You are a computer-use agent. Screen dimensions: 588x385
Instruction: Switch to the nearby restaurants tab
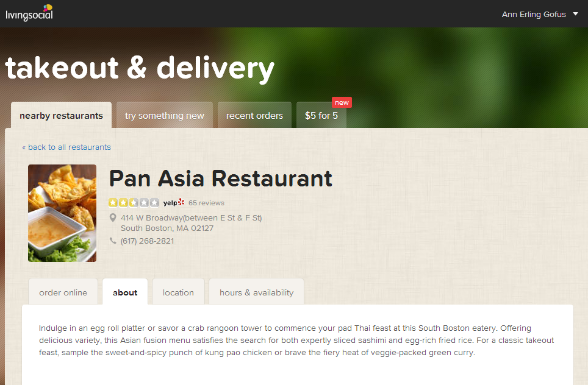61,115
